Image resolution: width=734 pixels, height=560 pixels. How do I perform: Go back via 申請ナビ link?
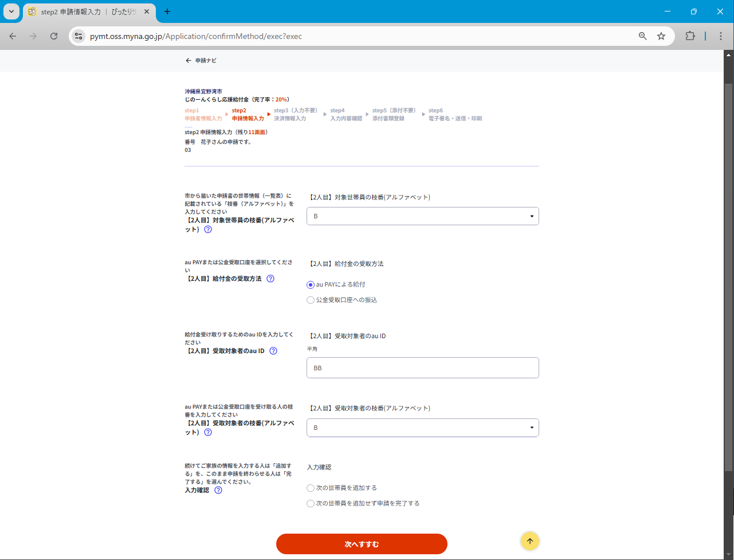201,60
